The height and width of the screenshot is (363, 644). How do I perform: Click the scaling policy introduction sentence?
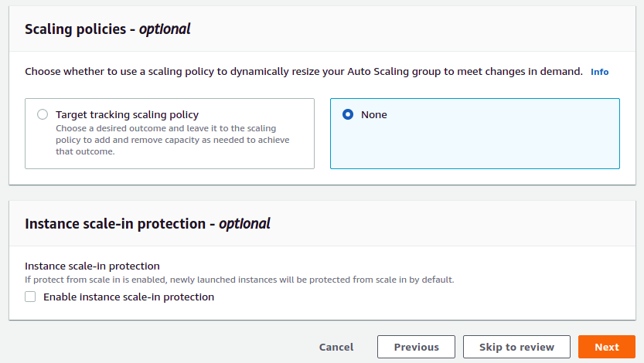click(303, 72)
